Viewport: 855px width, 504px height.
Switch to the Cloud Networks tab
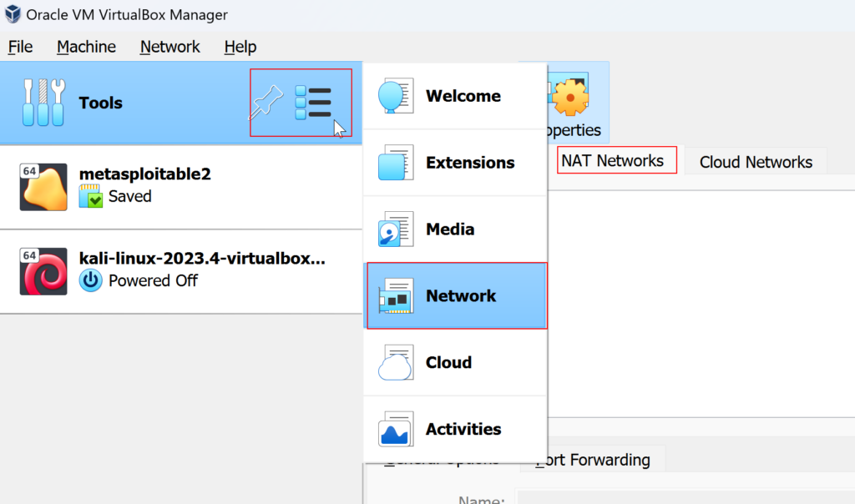point(756,162)
